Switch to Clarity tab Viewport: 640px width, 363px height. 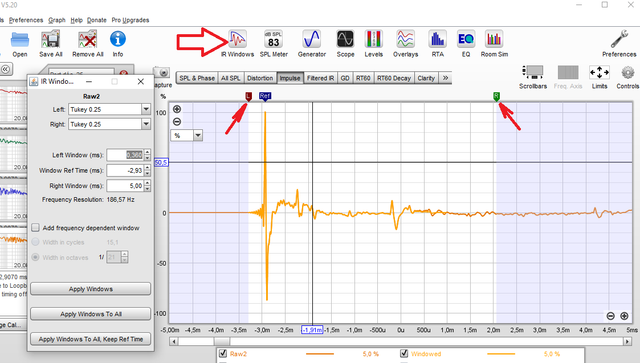click(x=426, y=78)
